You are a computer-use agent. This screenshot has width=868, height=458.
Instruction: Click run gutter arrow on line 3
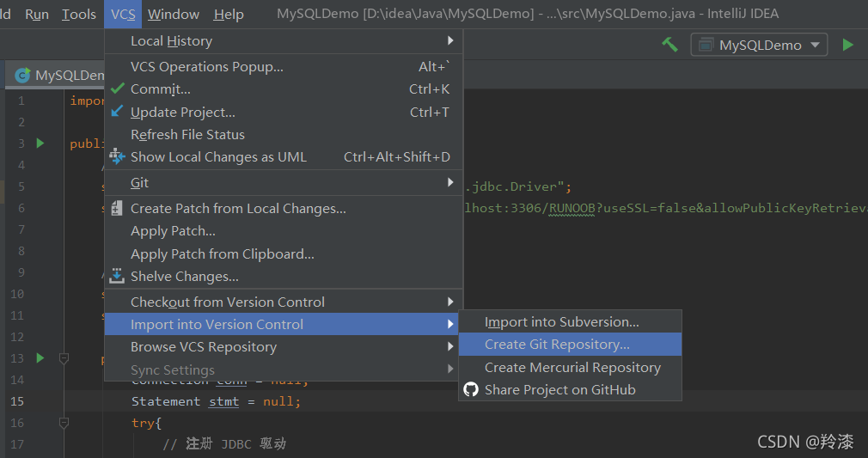click(x=40, y=144)
